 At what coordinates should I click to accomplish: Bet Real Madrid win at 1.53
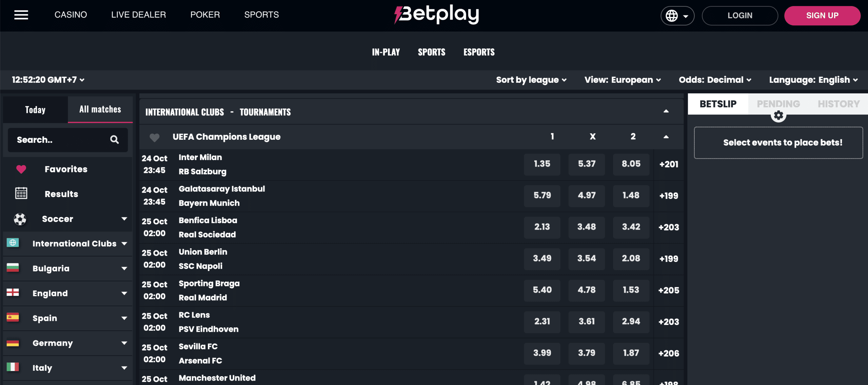[x=631, y=290]
